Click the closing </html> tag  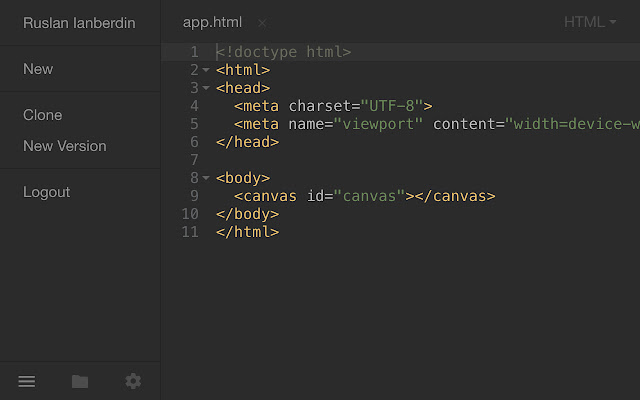(x=247, y=232)
